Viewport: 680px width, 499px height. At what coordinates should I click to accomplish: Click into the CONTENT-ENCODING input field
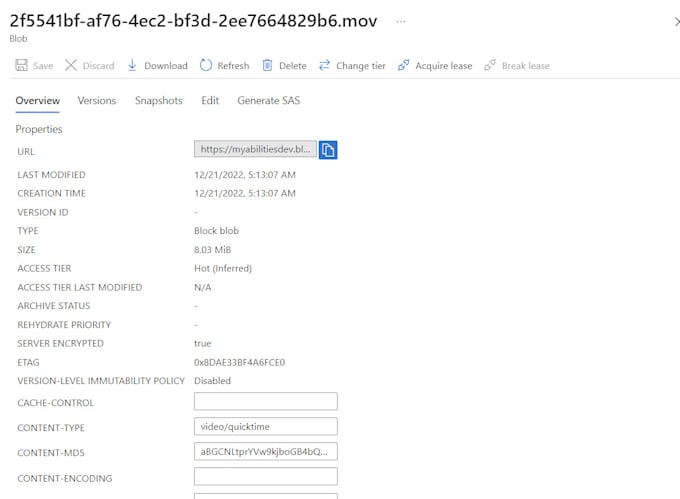click(266, 476)
